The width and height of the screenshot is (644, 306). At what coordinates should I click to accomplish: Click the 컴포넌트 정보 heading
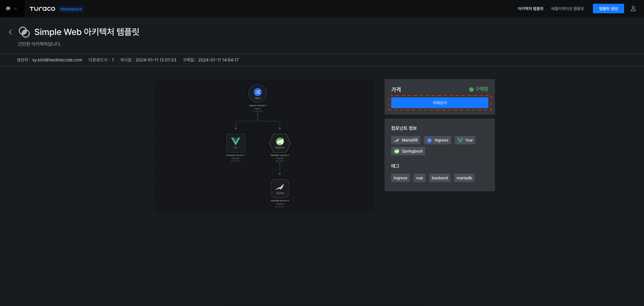click(x=404, y=128)
